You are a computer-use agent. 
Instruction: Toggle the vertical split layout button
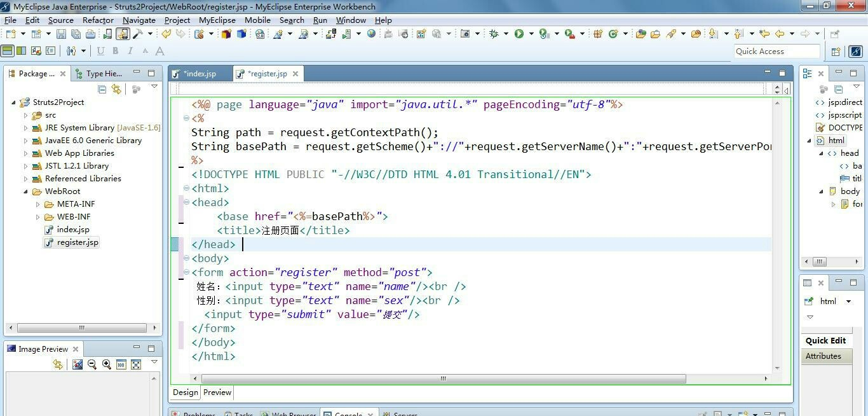[x=21, y=51]
